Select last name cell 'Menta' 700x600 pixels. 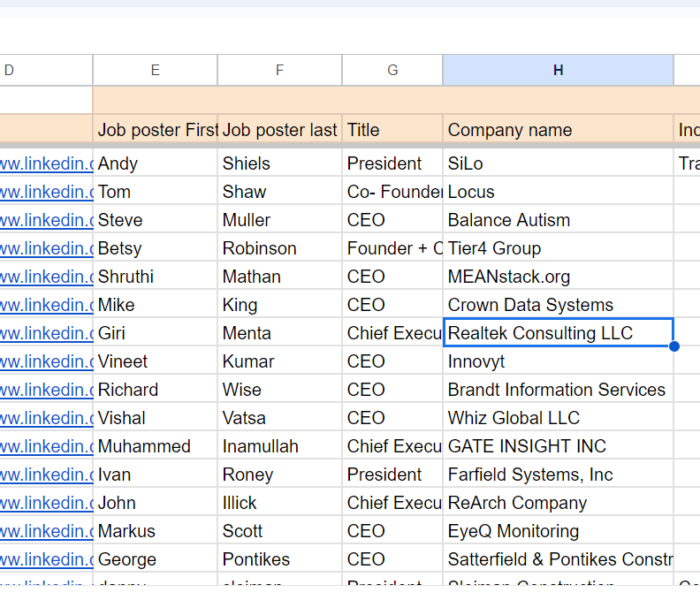(x=279, y=333)
